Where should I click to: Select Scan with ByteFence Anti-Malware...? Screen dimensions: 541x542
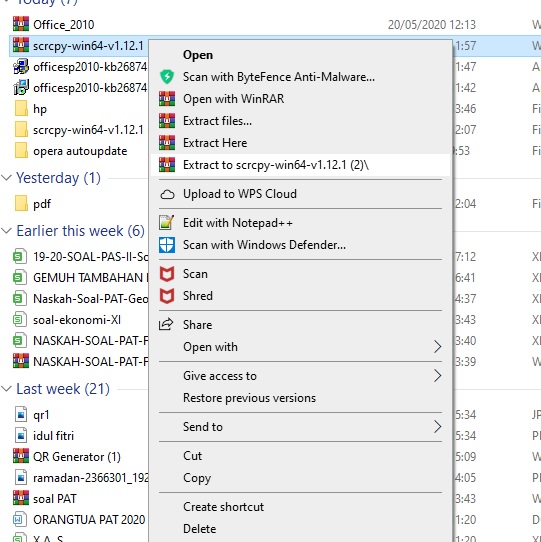[x=300, y=77]
